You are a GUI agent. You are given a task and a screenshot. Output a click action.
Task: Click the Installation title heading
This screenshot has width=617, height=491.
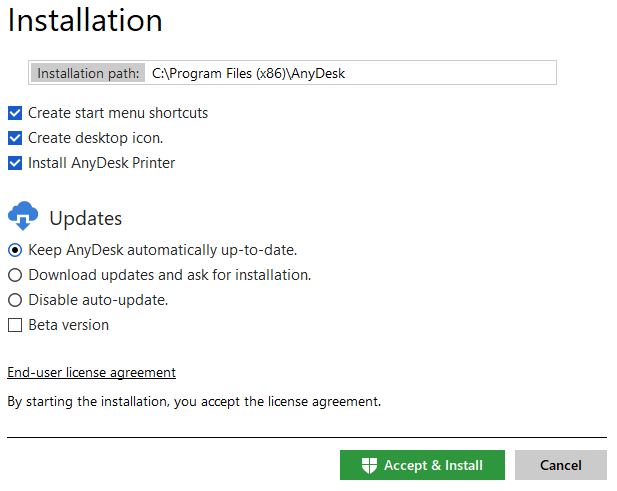tap(85, 20)
